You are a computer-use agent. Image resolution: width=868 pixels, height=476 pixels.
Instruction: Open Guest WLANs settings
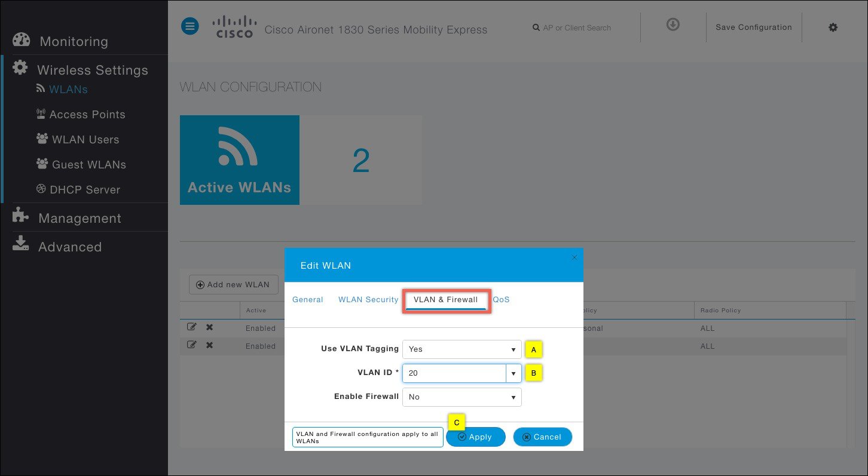[88, 164]
